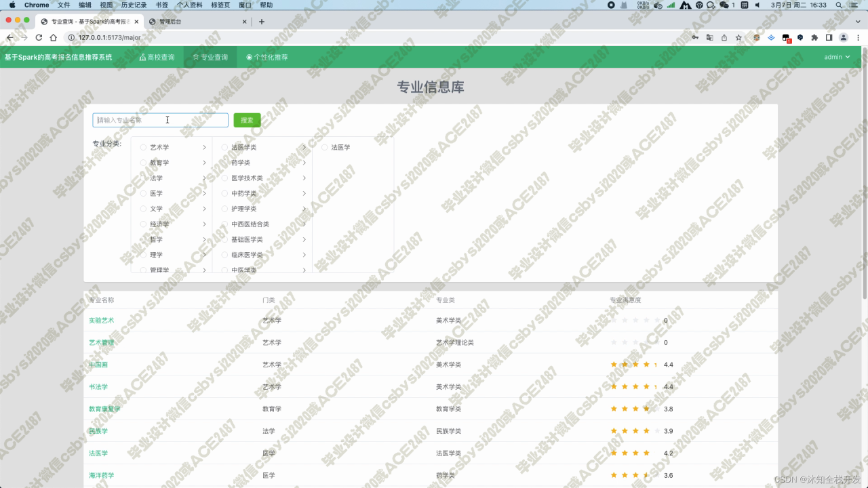Screen dimensions: 868x488
Task: Expand the 基础医学类 chevron
Action: [x=304, y=239]
